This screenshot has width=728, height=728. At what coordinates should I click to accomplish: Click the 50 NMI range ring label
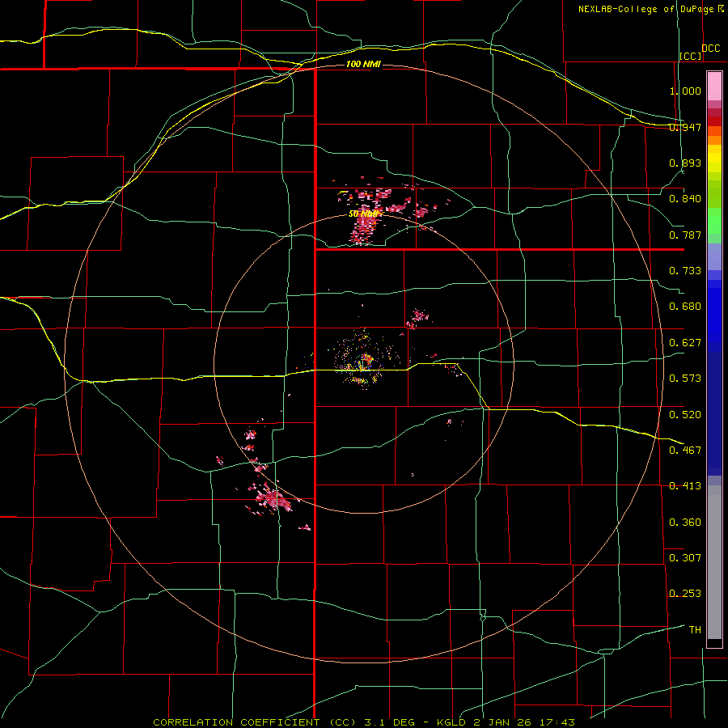[363, 214]
